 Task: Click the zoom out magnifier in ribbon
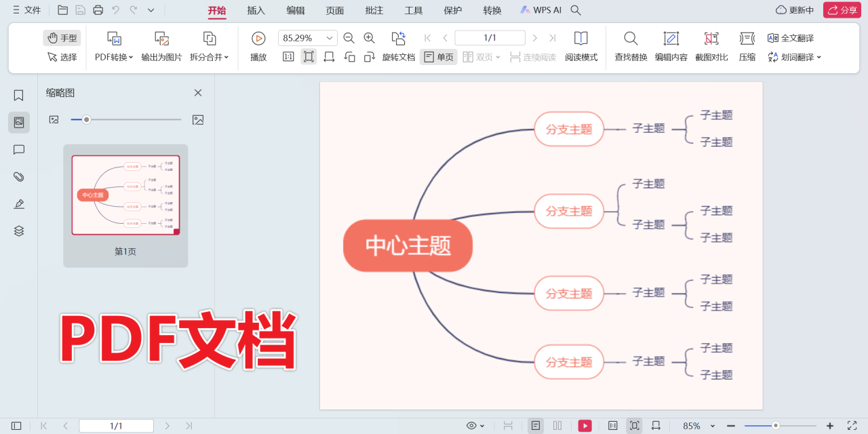(x=349, y=38)
